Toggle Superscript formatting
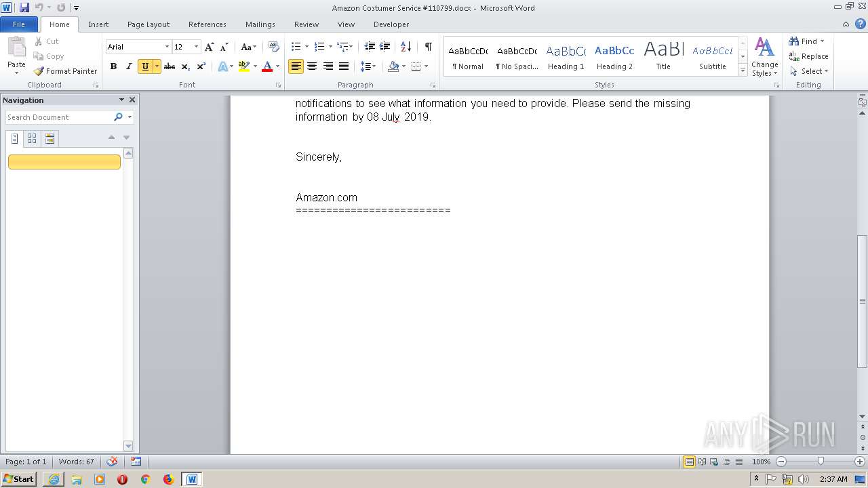This screenshot has height=488, width=868. [201, 66]
